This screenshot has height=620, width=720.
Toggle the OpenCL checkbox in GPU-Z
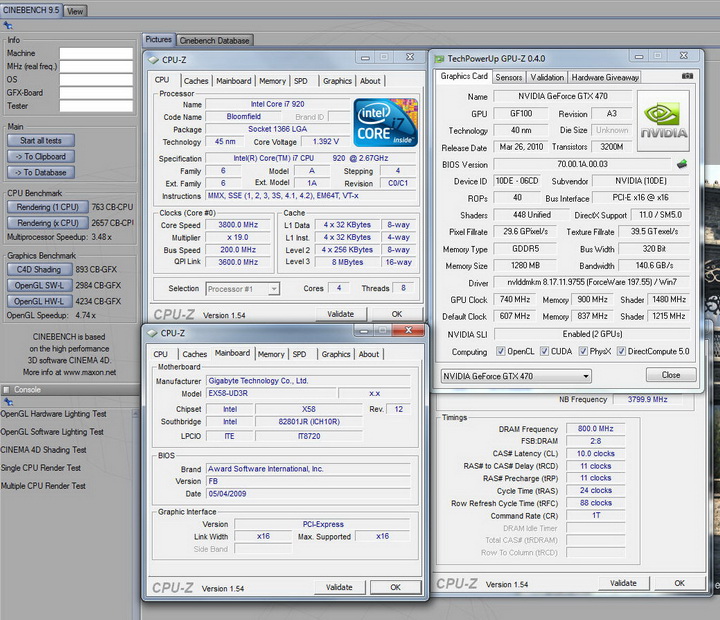coord(501,351)
